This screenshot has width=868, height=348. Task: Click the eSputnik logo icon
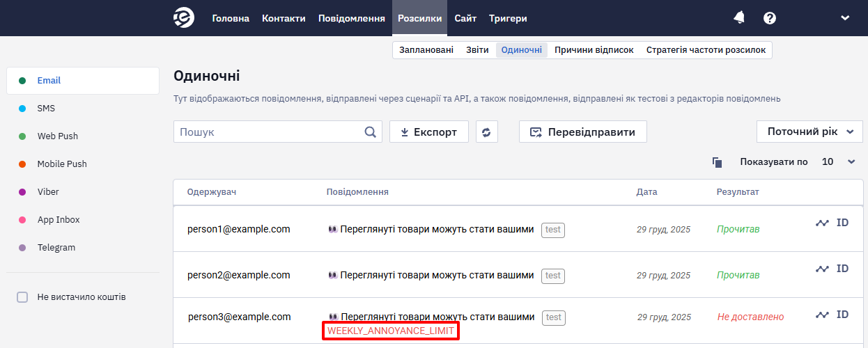pyautogui.click(x=184, y=18)
